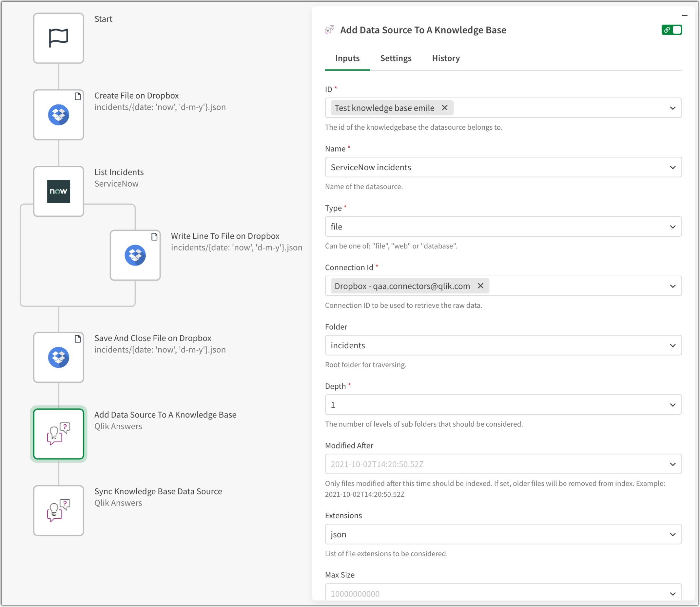This screenshot has height=607, width=700.
Task: Switch to the Settings tab
Action: point(396,58)
